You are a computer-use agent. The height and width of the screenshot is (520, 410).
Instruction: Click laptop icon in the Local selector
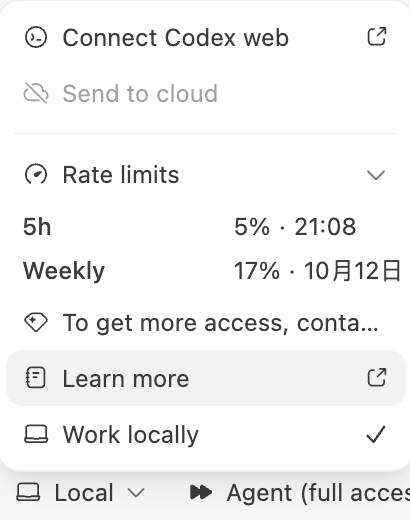coord(28,492)
